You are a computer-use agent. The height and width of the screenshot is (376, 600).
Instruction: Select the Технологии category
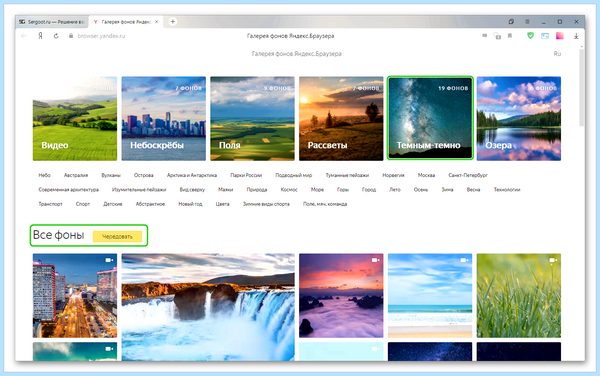507,190
